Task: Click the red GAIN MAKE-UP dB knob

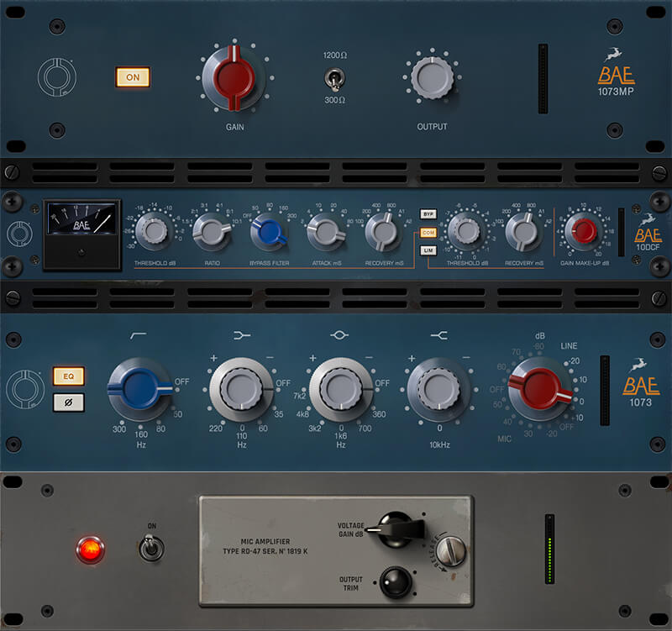Action: tap(583, 230)
